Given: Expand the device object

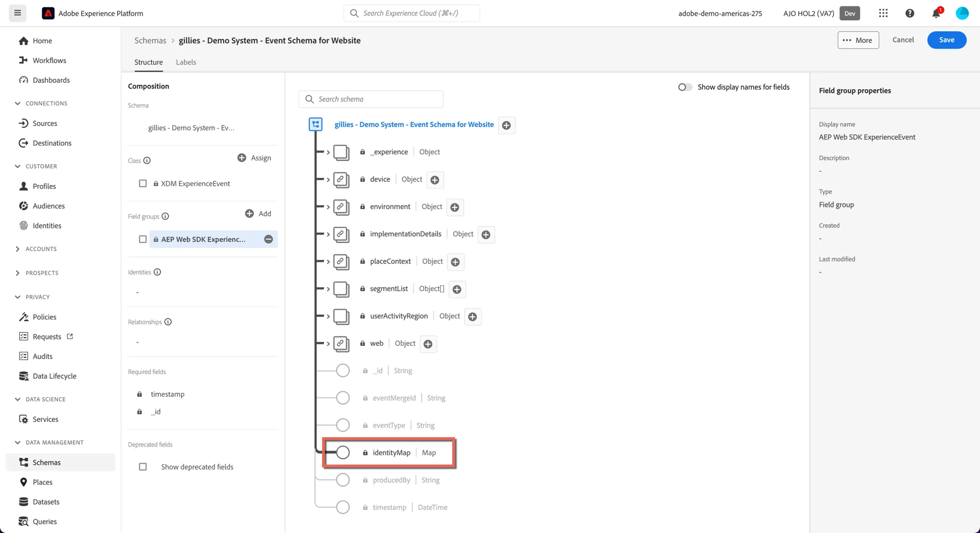Looking at the screenshot, I should (328, 179).
